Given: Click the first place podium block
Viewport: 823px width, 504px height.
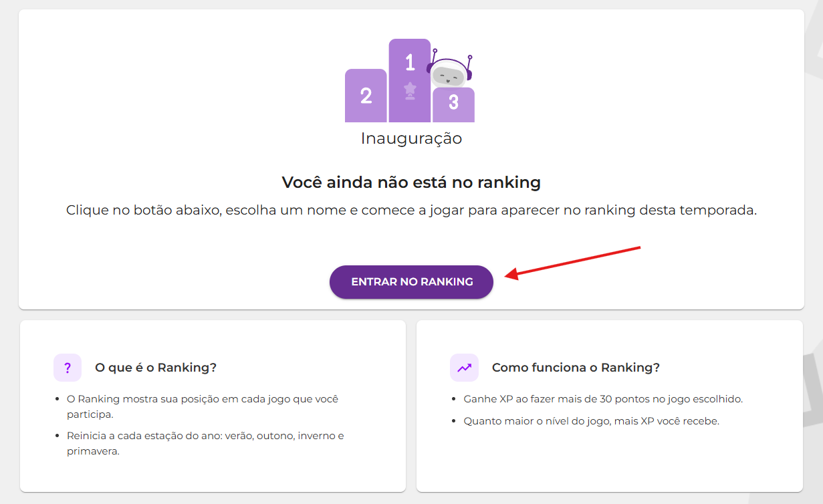Looking at the screenshot, I should [x=409, y=80].
